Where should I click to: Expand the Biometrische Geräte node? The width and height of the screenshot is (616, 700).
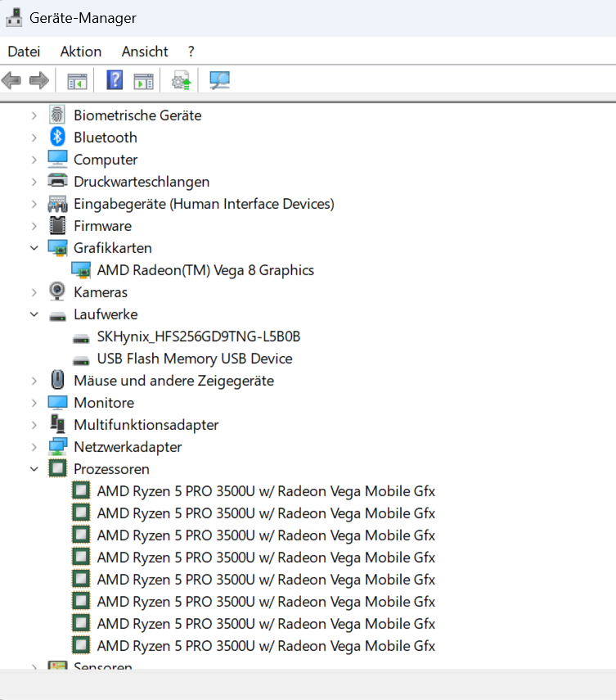coord(34,115)
